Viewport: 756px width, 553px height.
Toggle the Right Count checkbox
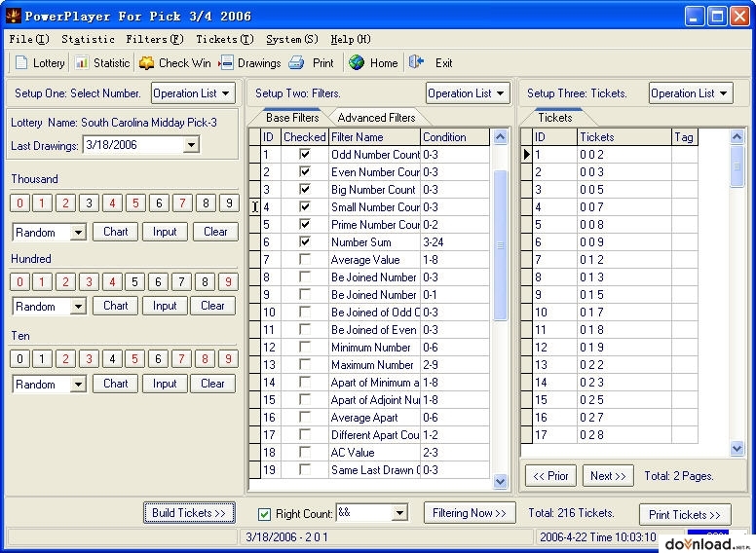[x=264, y=514]
